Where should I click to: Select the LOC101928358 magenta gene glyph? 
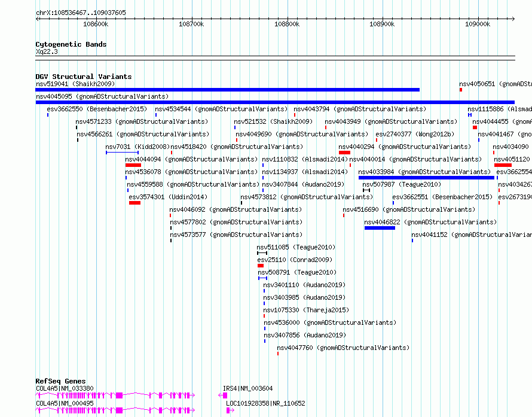coord(230,410)
